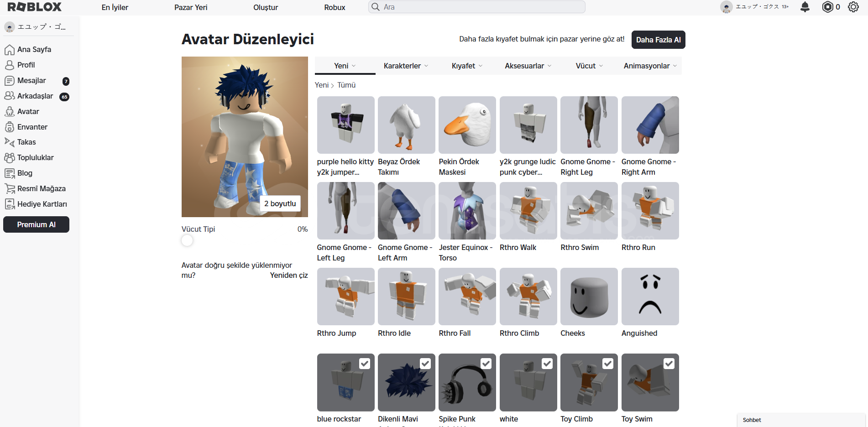Screen dimensions: 868x427
Task: Select Gnome Gnome - Left Leg item
Action: [x=345, y=211]
